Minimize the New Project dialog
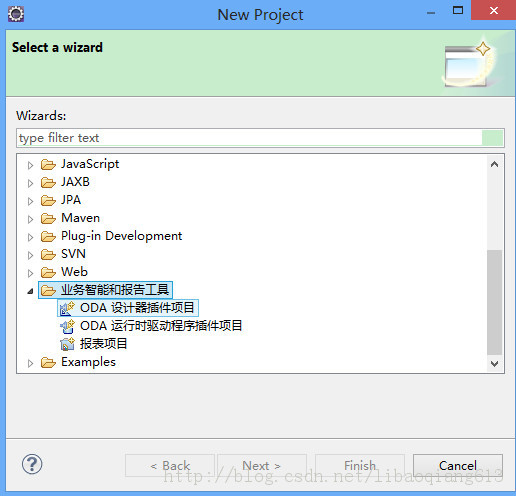This screenshot has height=496, width=516. tap(431, 13)
